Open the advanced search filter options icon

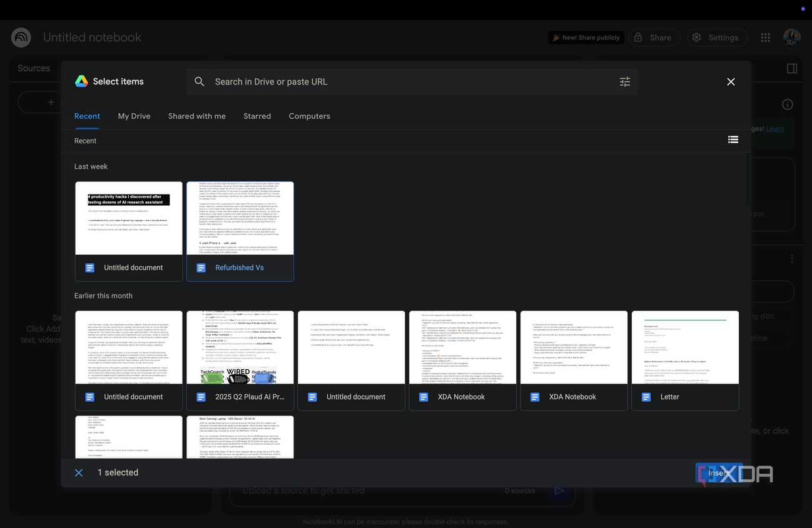click(x=625, y=81)
